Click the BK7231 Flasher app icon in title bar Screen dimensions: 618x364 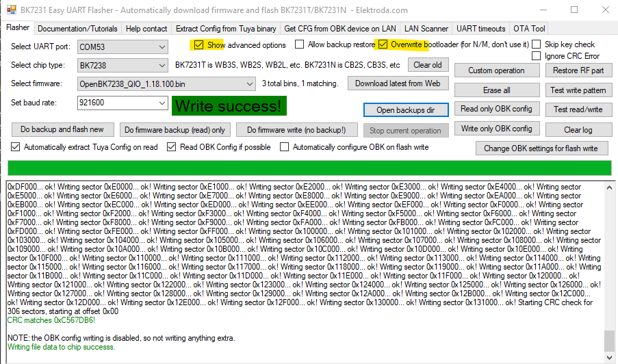pyautogui.click(x=12, y=10)
